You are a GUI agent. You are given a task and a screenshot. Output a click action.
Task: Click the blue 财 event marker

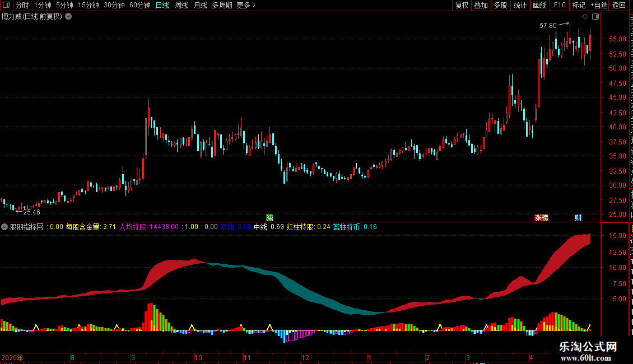pos(578,218)
